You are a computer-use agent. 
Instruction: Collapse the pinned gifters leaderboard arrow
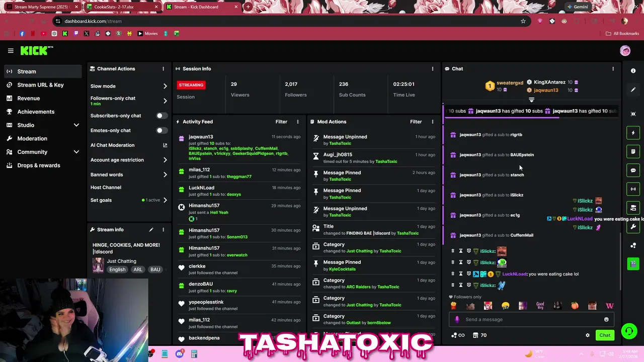pyautogui.click(x=531, y=100)
